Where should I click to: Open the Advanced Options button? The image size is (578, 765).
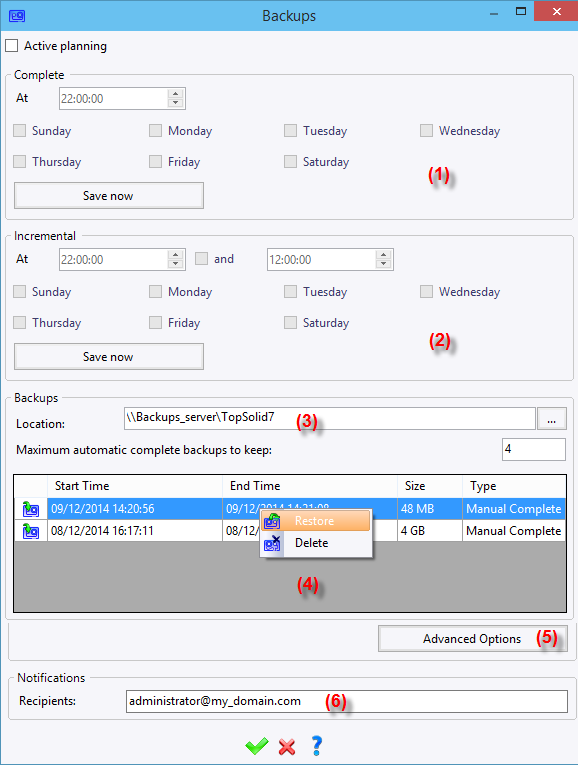coord(473,639)
